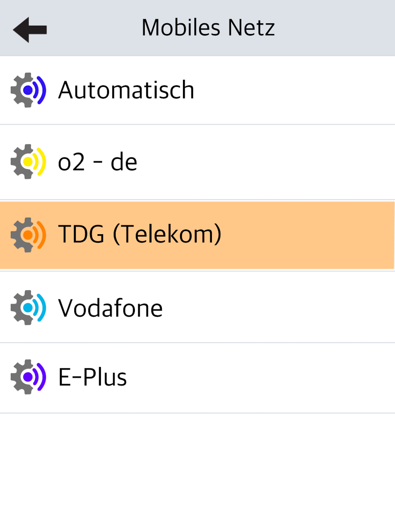Click the yellow gear signal icon for o2

(28, 162)
